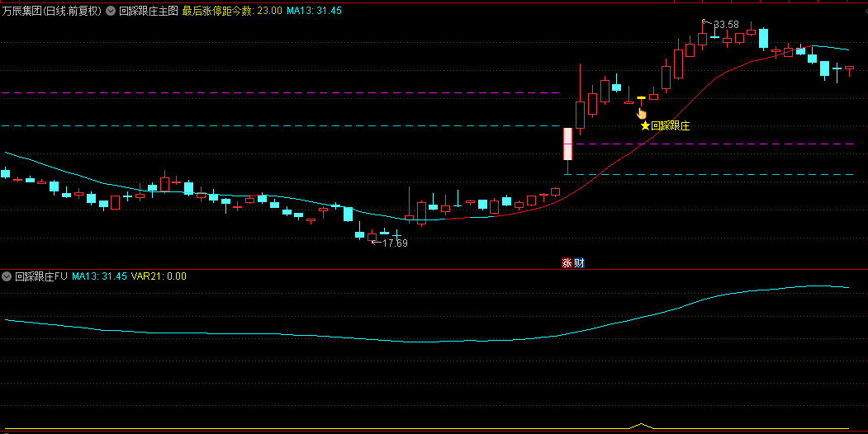Click the VAR21 yellow spike in sub-chart
The image size is (868, 434).
(x=642, y=426)
